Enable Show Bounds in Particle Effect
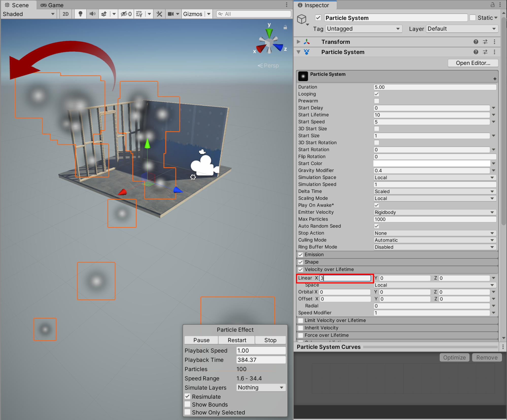 coord(188,404)
